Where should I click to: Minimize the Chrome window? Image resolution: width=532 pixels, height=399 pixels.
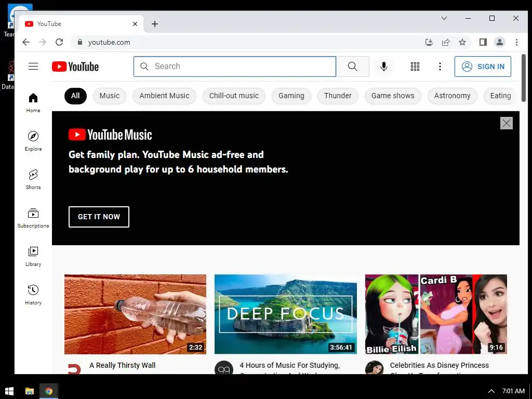[468, 18]
